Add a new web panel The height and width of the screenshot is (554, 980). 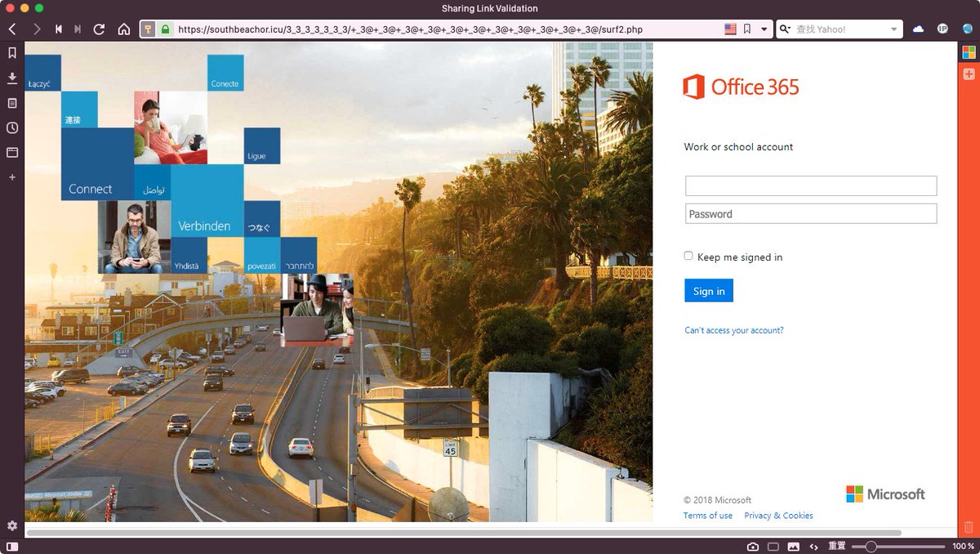click(x=12, y=176)
